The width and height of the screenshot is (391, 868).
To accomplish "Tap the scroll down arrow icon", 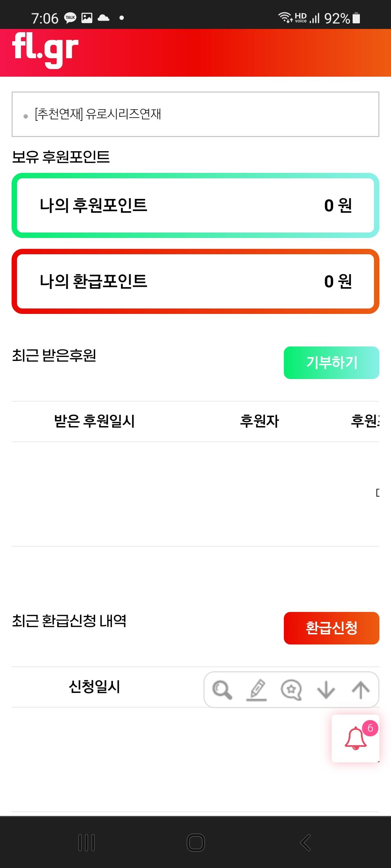I will click(326, 690).
